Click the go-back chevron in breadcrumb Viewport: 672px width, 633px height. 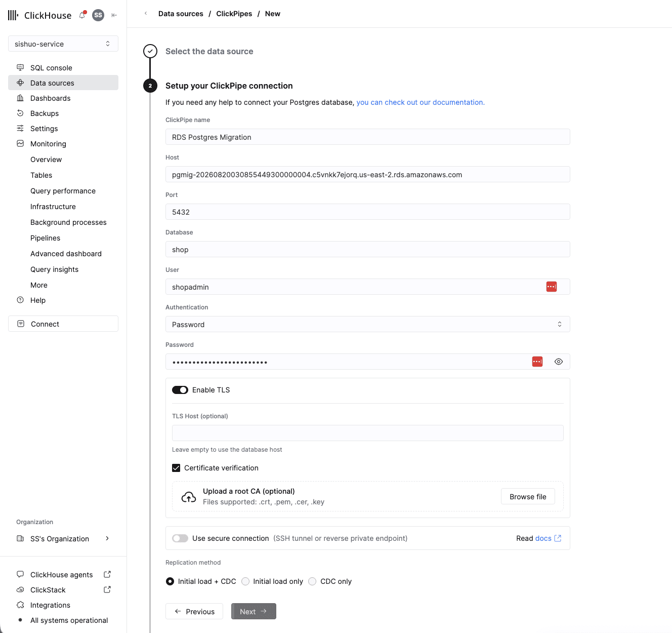click(146, 14)
